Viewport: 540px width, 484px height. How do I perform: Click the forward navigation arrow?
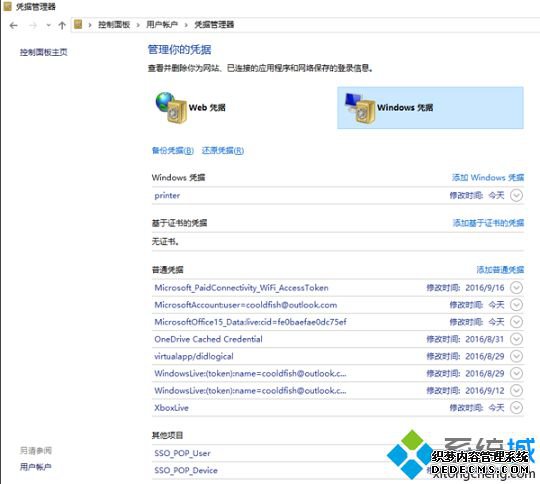(x=33, y=25)
